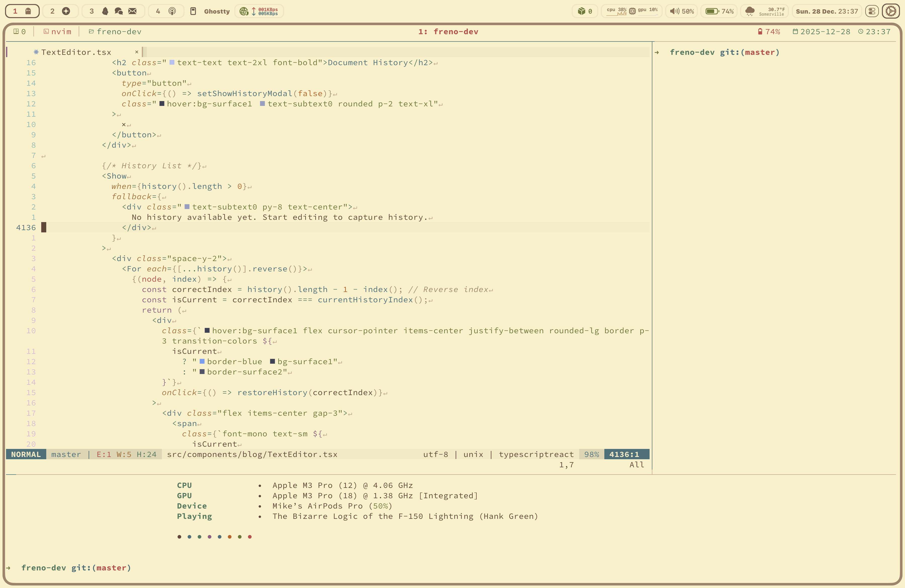
Task: Click the network globe shield icon
Action: [x=244, y=11]
